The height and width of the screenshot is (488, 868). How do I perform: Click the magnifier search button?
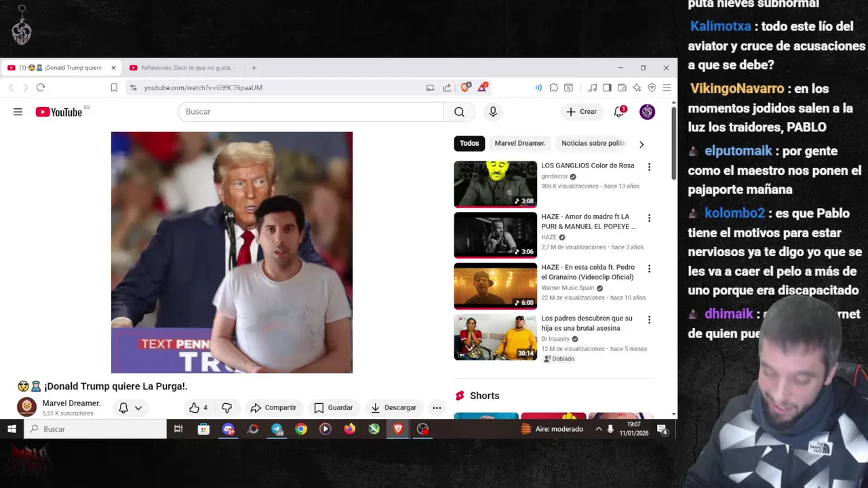click(x=459, y=112)
